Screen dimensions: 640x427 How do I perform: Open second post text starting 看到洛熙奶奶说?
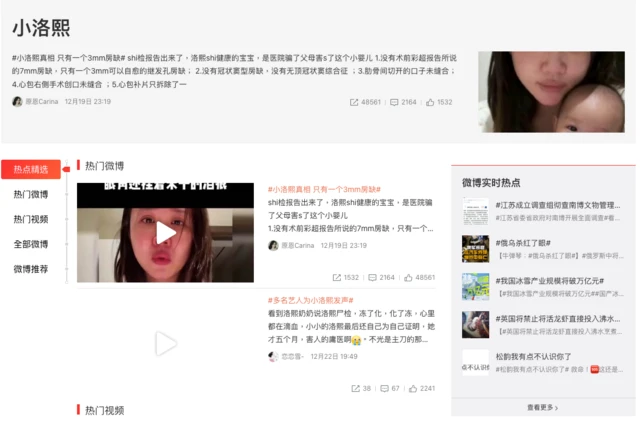(351, 327)
